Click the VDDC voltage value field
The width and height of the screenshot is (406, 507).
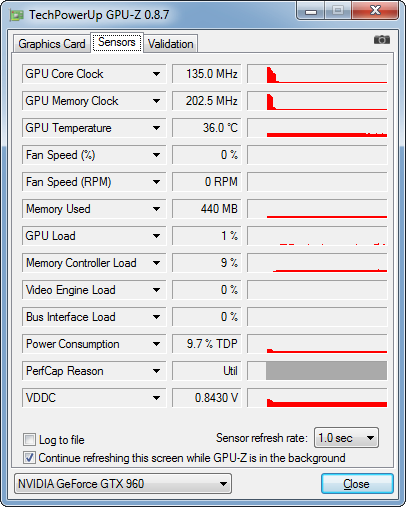[206, 397]
